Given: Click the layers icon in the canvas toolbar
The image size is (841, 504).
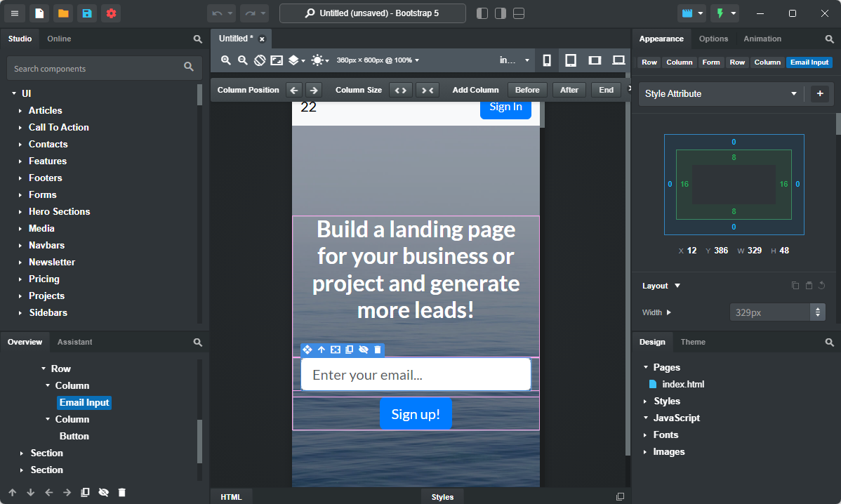Looking at the screenshot, I should coord(295,60).
